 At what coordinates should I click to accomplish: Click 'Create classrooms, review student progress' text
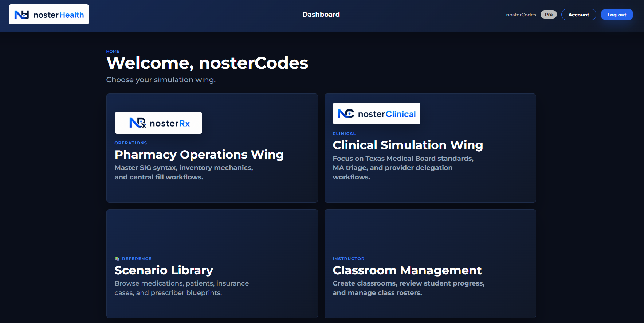coord(409,288)
